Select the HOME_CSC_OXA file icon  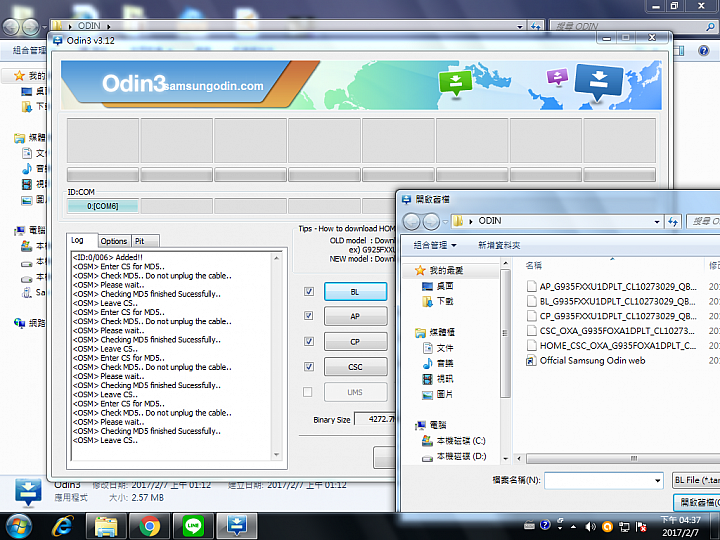coord(531,345)
